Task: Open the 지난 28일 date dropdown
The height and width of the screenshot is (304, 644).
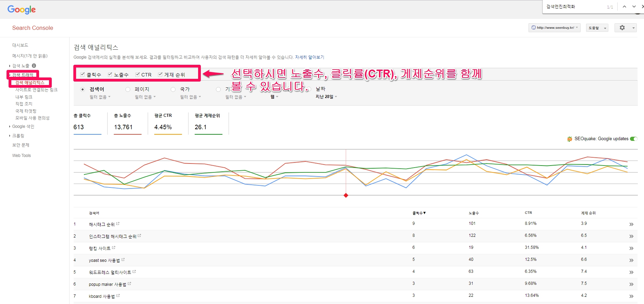Action: point(326,97)
